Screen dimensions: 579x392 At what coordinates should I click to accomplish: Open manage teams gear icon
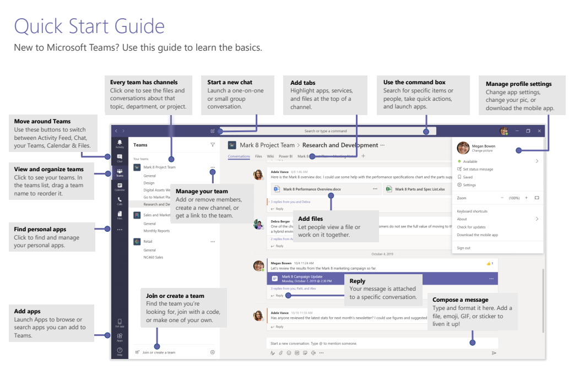(x=212, y=352)
